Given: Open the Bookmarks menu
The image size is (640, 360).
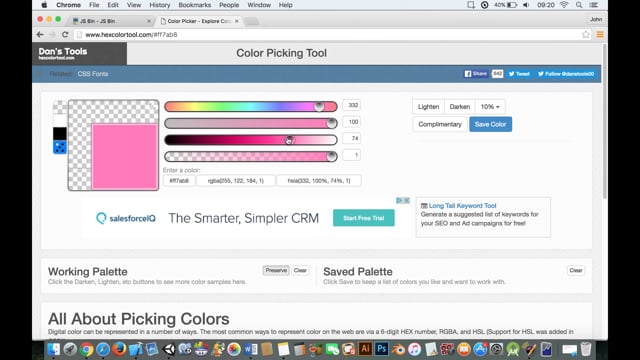Looking at the screenshot, I should [x=194, y=5].
